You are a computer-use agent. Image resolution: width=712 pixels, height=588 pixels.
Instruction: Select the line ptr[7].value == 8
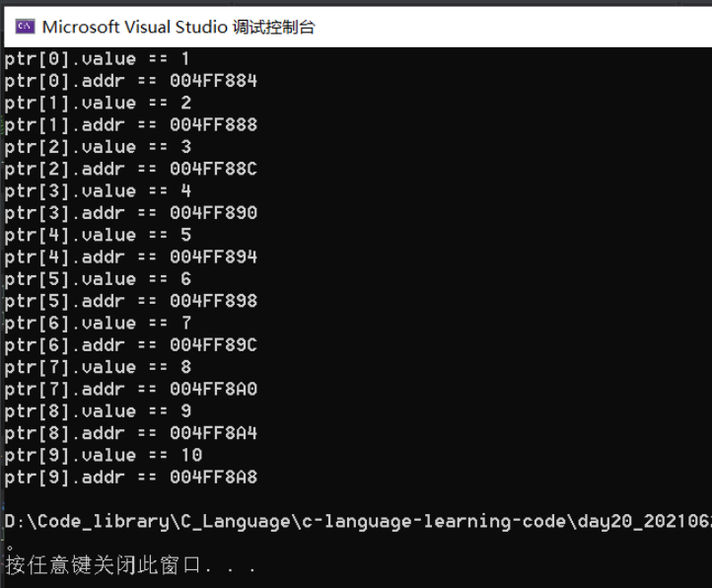(x=98, y=368)
